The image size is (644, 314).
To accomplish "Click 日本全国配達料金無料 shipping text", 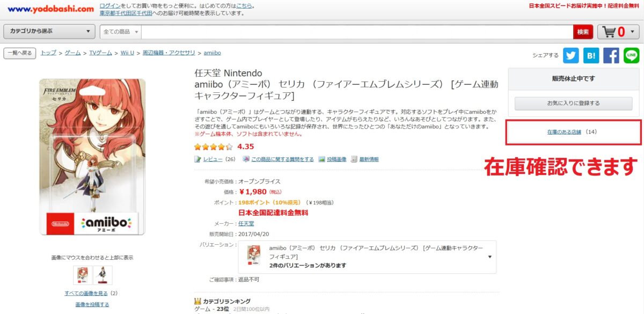I will click(x=273, y=213).
